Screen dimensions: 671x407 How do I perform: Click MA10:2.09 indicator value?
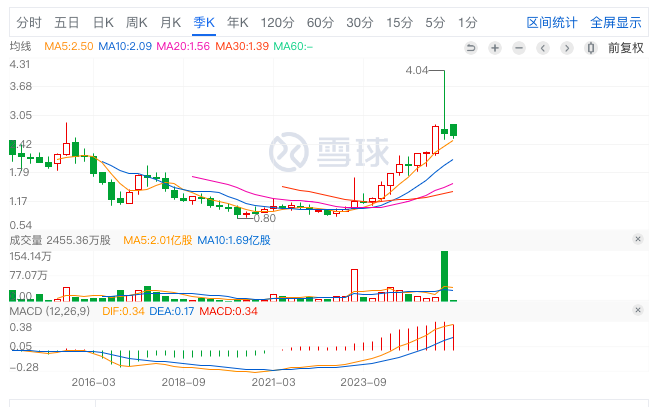coord(125,46)
